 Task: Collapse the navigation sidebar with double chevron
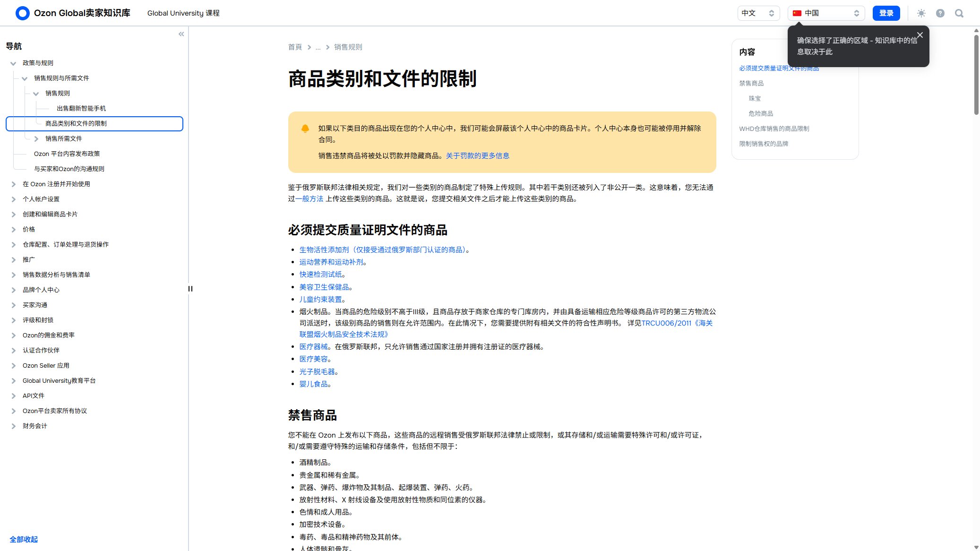181,34
